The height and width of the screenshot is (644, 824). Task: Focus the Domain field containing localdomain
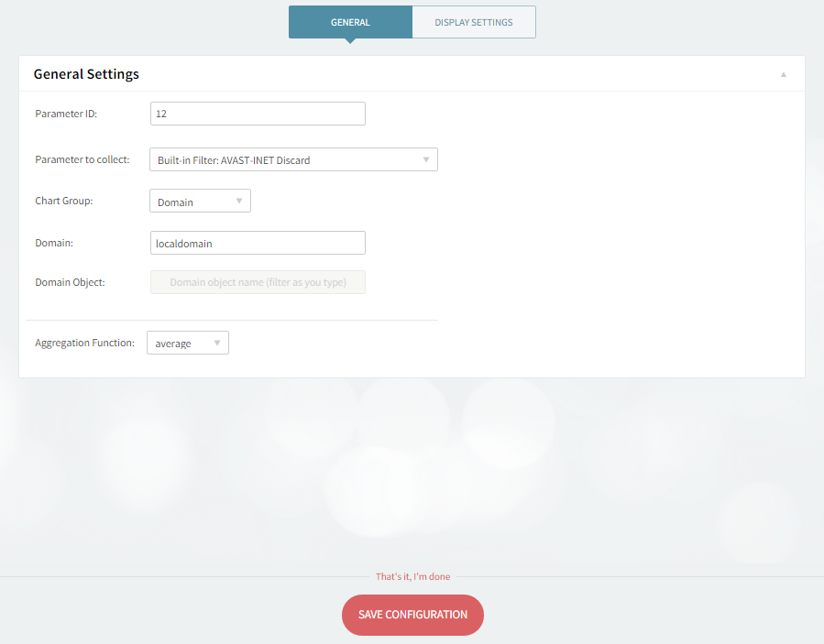pyautogui.click(x=257, y=243)
